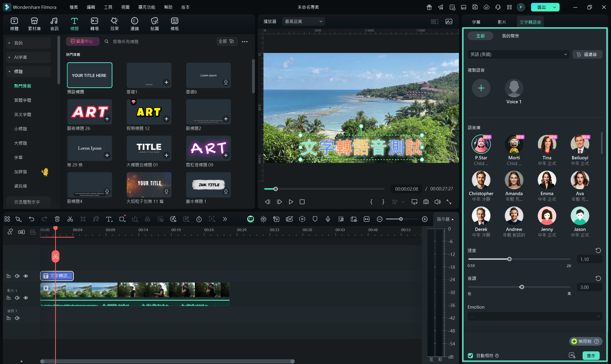Play the preview with play button
611x364 pixels.
(291, 202)
